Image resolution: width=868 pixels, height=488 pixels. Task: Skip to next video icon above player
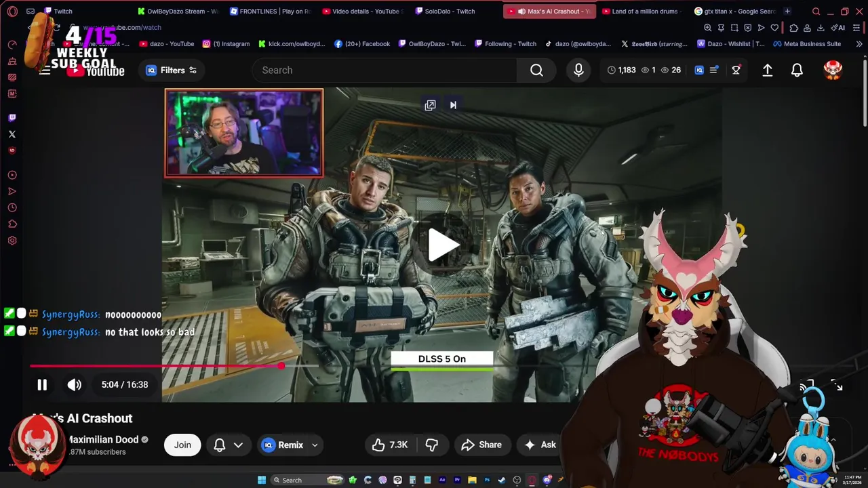453,105
